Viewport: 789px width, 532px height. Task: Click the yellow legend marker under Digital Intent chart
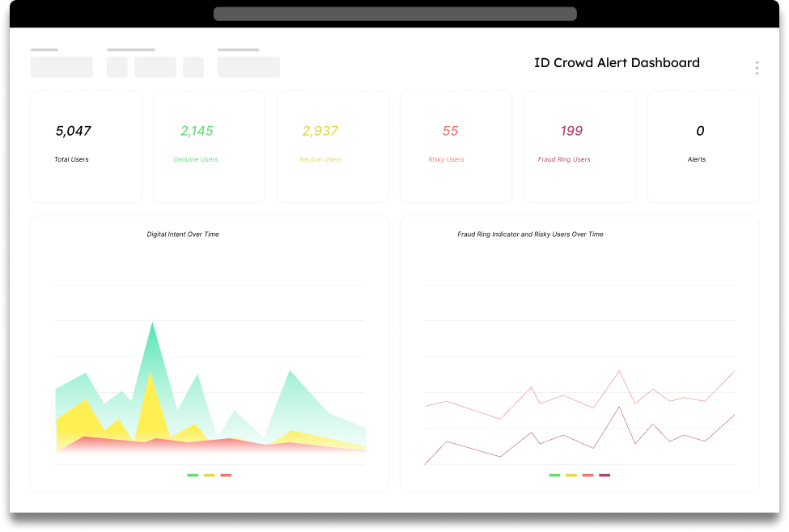210,475
